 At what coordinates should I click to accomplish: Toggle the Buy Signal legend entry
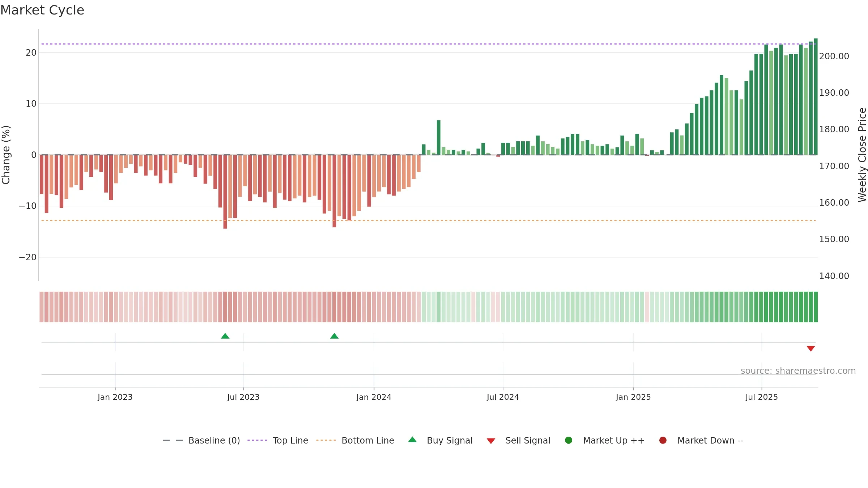click(x=440, y=440)
